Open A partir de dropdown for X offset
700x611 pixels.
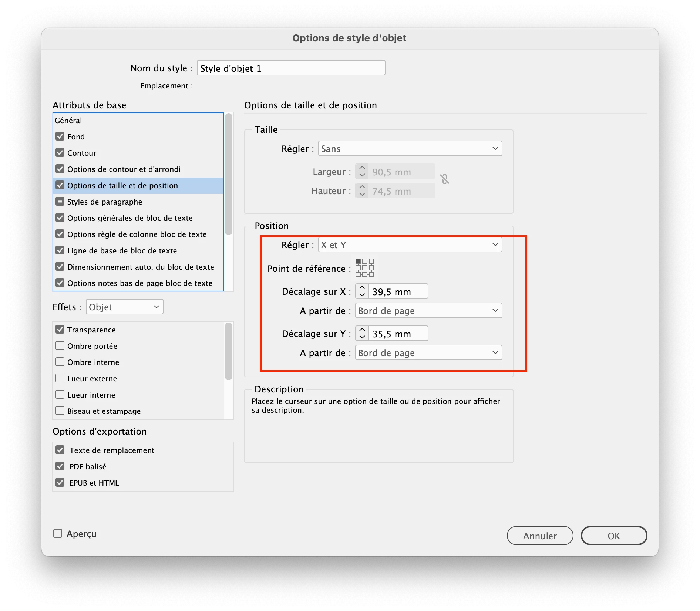(428, 311)
